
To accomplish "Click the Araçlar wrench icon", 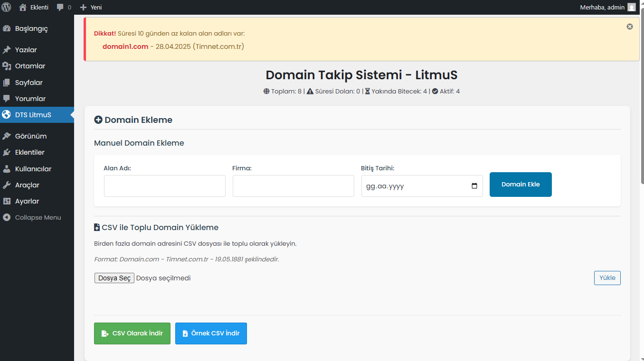I will (7, 185).
